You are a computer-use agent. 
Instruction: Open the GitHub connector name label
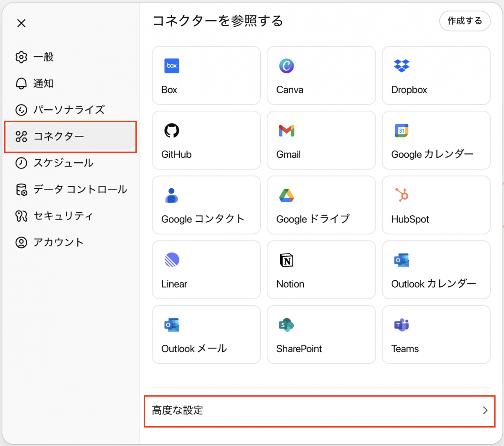(176, 155)
